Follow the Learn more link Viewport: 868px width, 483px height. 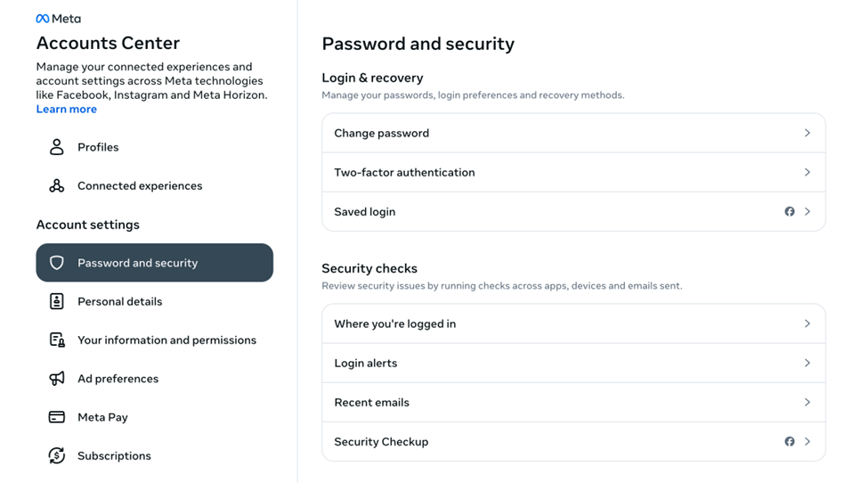tap(67, 110)
